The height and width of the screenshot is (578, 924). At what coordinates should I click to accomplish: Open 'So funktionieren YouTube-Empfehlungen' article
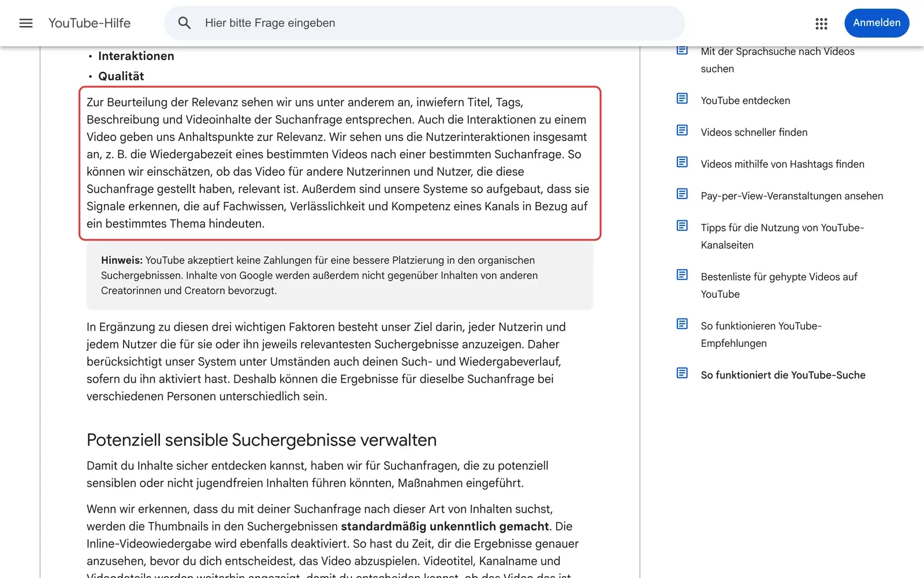coord(761,335)
